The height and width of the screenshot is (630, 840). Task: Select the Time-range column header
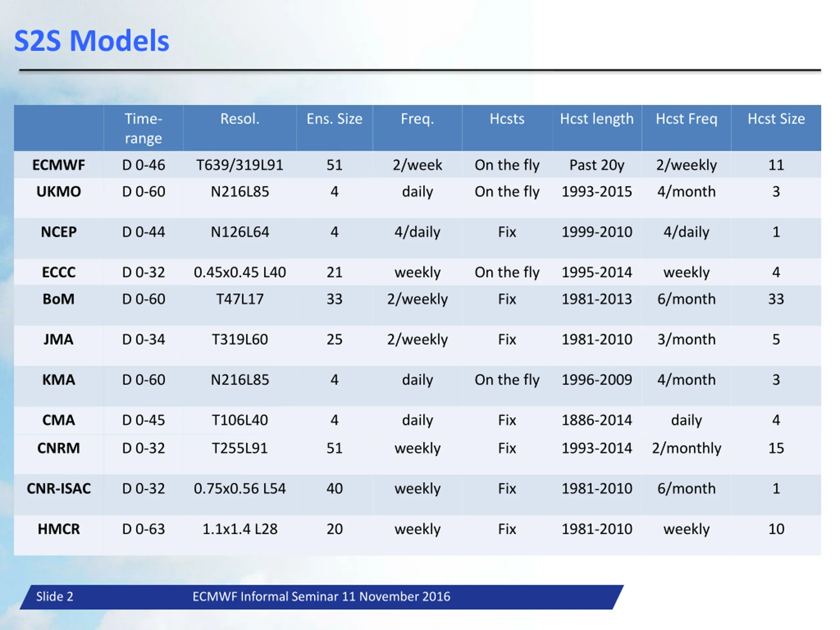pyautogui.click(x=143, y=128)
